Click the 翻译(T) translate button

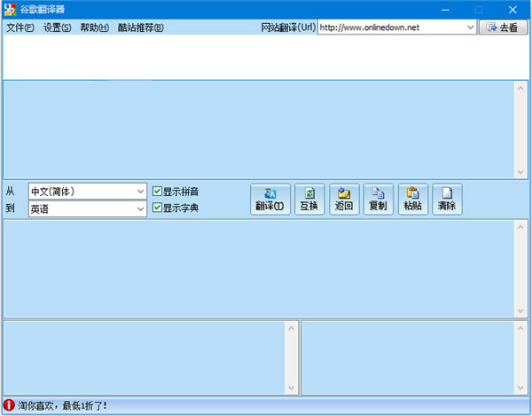(270, 200)
